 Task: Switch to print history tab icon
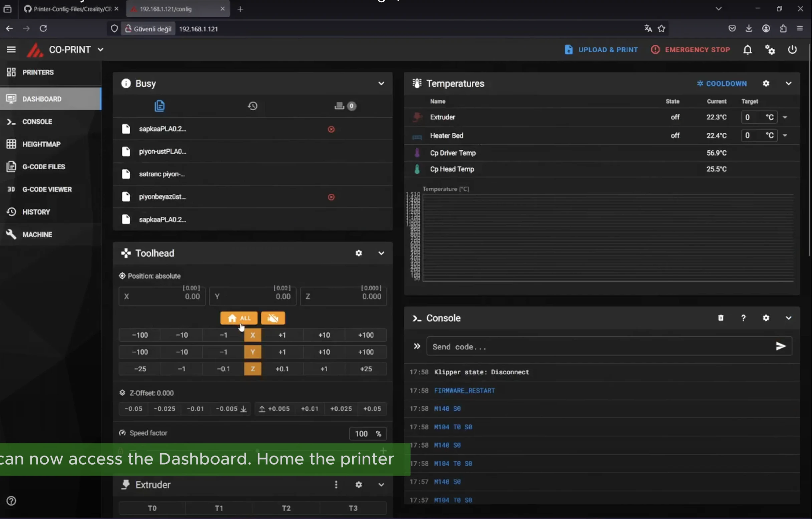(252, 106)
